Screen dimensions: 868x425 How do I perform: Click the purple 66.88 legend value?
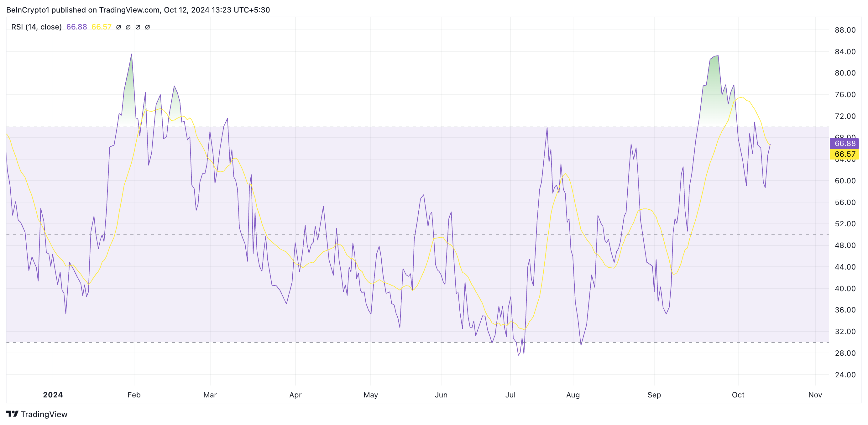[76, 27]
